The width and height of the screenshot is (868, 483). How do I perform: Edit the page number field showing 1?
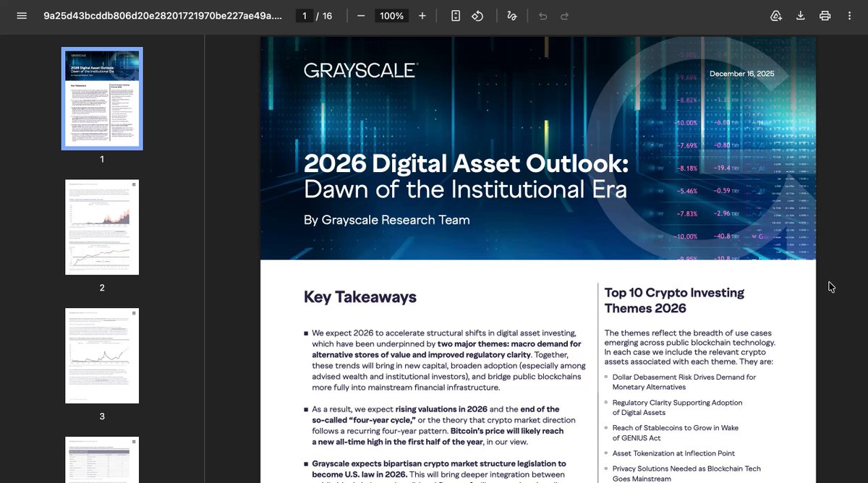[x=305, y=16]
